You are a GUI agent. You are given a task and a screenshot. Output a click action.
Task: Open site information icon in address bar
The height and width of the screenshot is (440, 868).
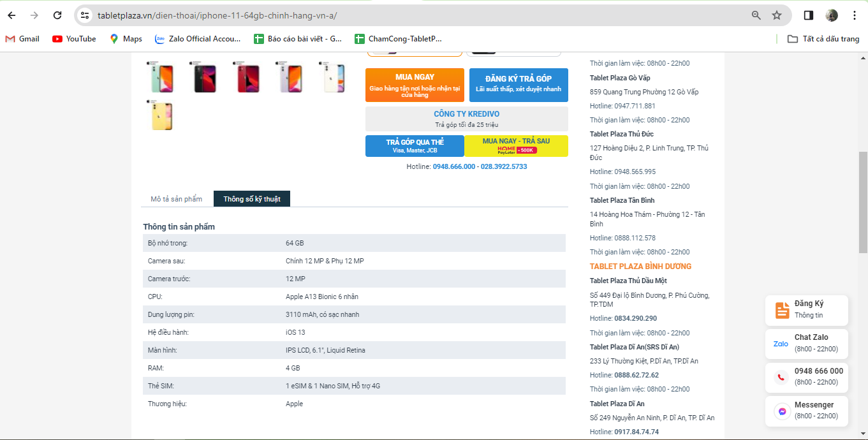coord(85,15)
